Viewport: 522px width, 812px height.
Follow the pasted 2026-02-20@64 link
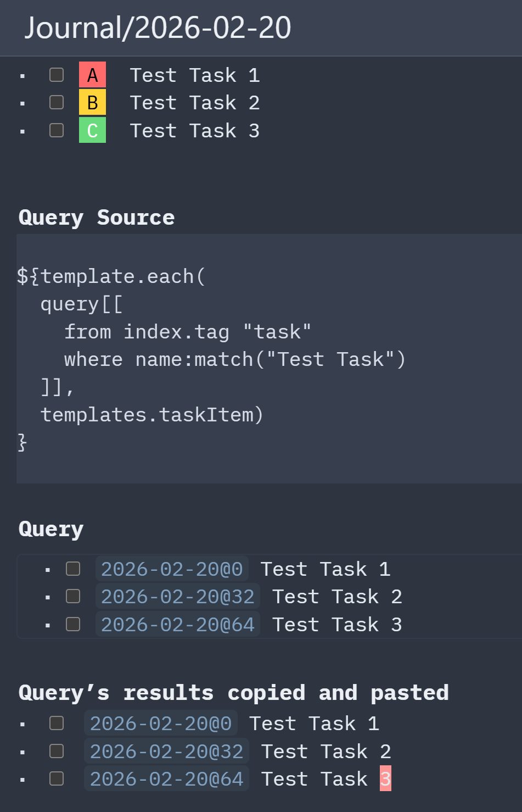166,778
